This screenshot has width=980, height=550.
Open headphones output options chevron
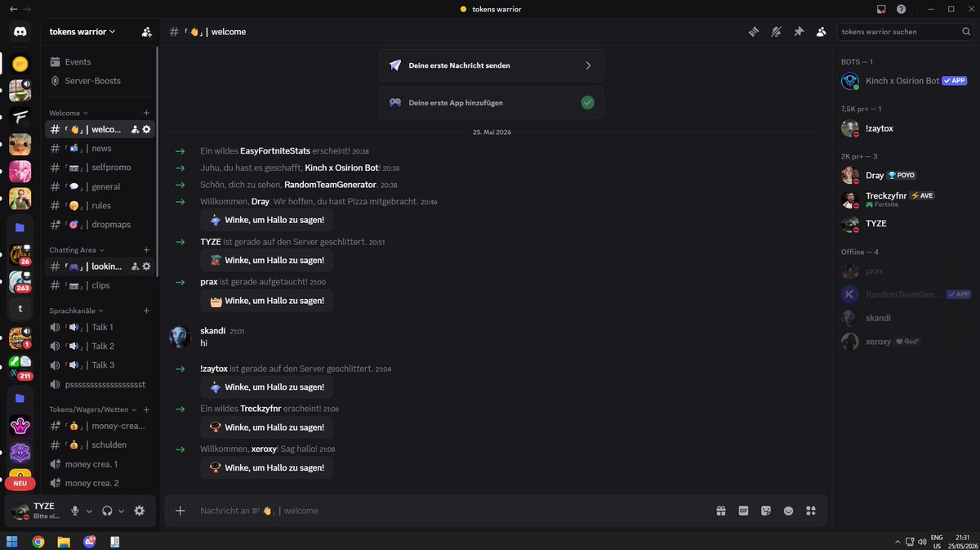pyautogui.click(x=122, y=511)
